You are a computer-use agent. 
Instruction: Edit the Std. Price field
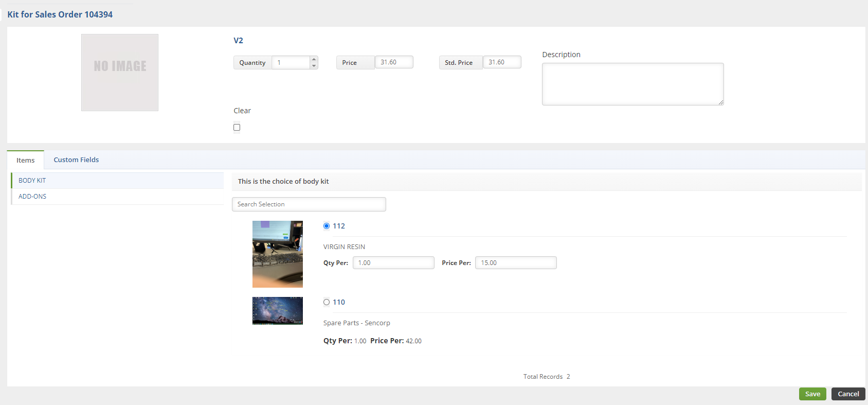tap(502, 62)
